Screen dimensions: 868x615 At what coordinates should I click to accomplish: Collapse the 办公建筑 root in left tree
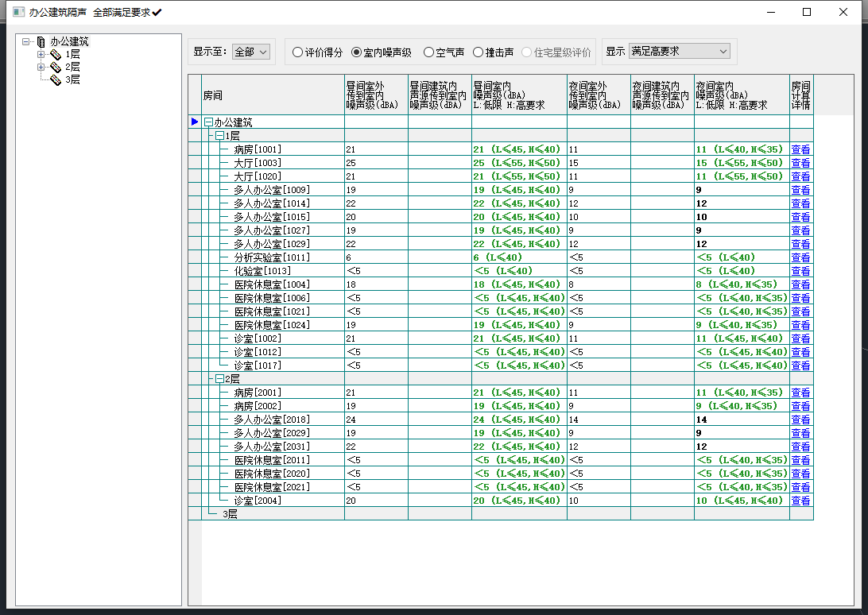[27, 41]
